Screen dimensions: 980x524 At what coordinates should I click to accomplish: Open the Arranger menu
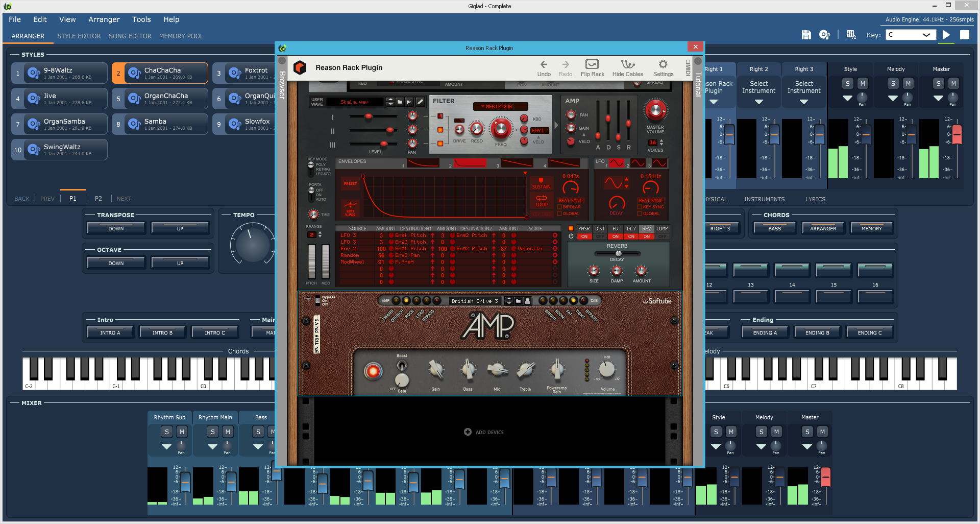[x=104, y=19]
